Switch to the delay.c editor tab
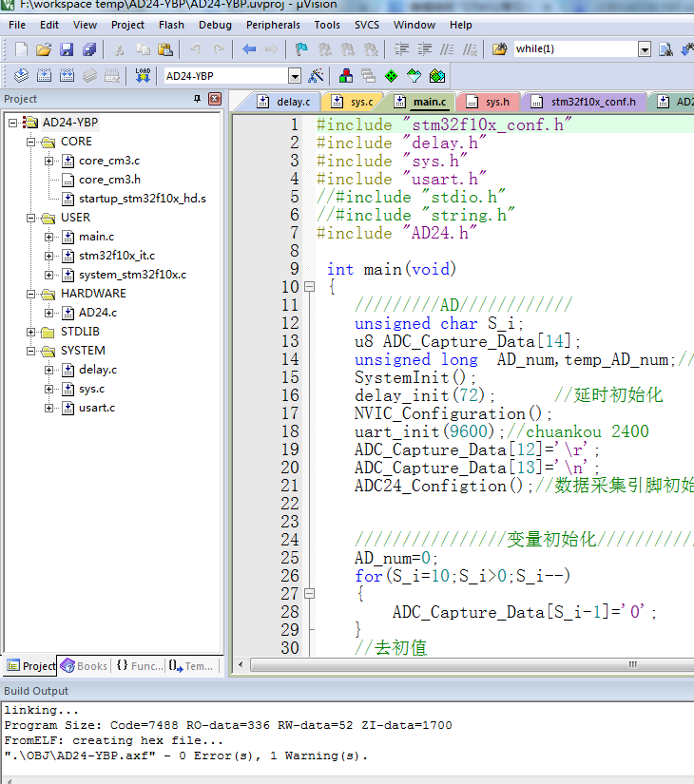Viewport: 694px width, 784px height. [284, 102]
